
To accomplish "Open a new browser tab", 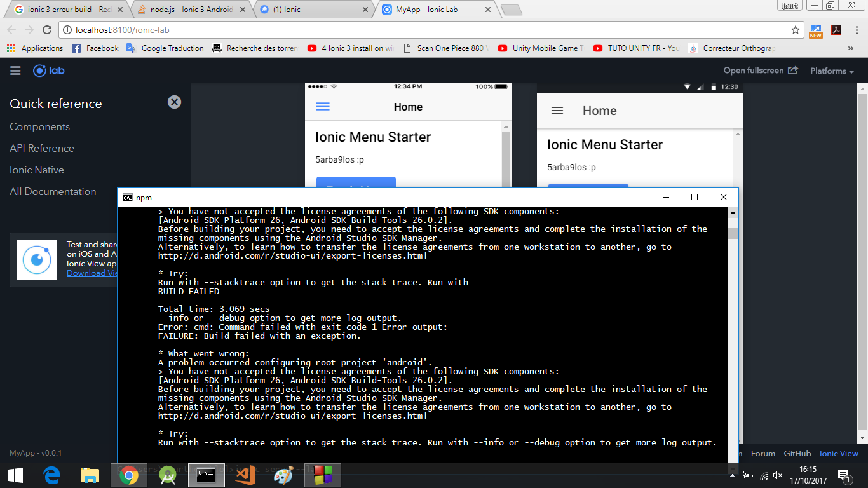I will (x=511, y=10).
